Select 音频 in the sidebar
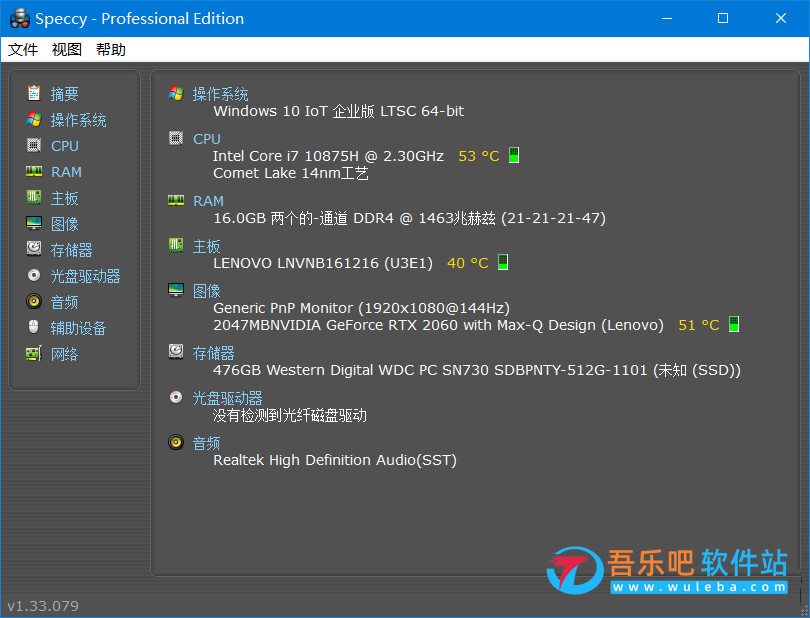The image size is (810, 618). 65,302
